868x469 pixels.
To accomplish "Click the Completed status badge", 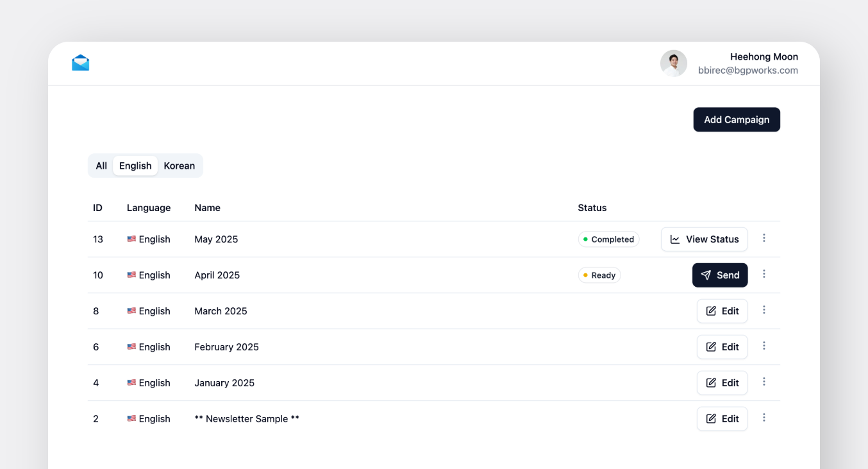I will click(x=608, y=239).
